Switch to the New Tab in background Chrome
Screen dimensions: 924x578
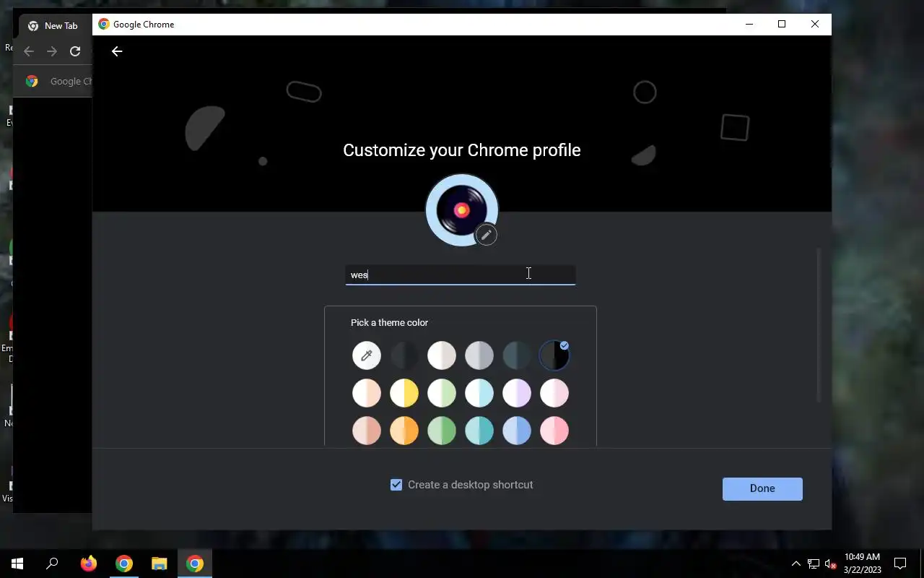(56, 26)
